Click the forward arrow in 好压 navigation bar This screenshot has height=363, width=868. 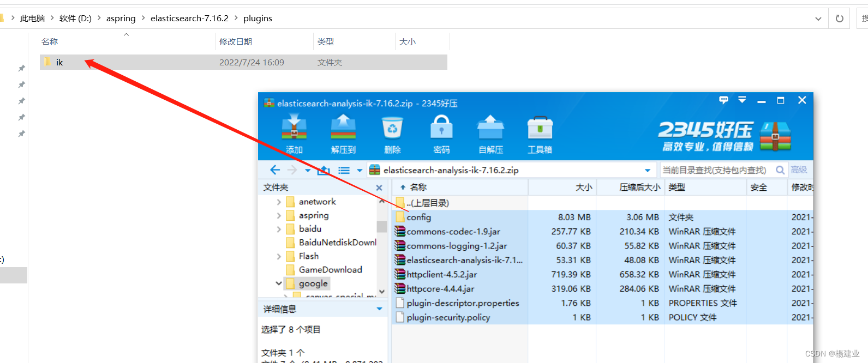(292, 170)
